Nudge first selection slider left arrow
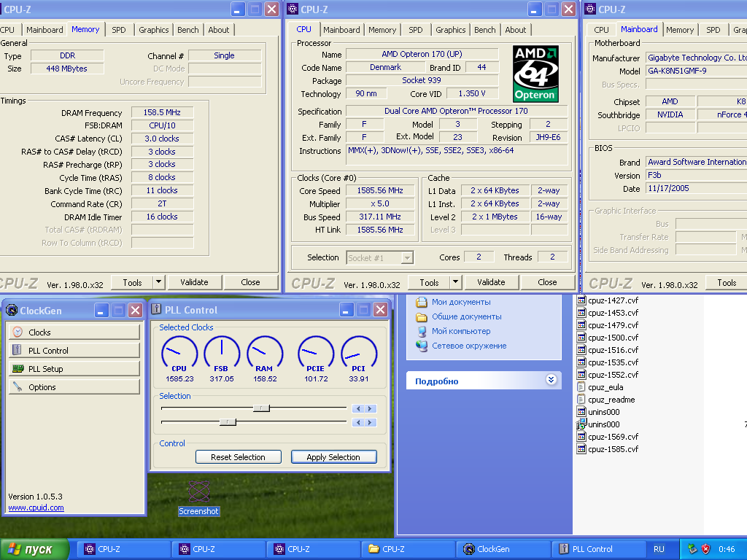Screen dimensions: 747x560 [x=358, y=408]
